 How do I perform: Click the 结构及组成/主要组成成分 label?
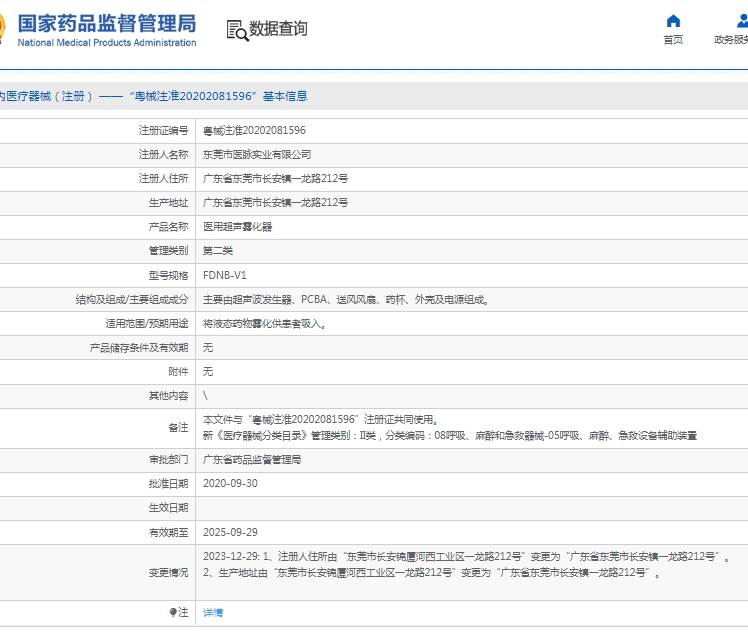(x=132, y=300)
